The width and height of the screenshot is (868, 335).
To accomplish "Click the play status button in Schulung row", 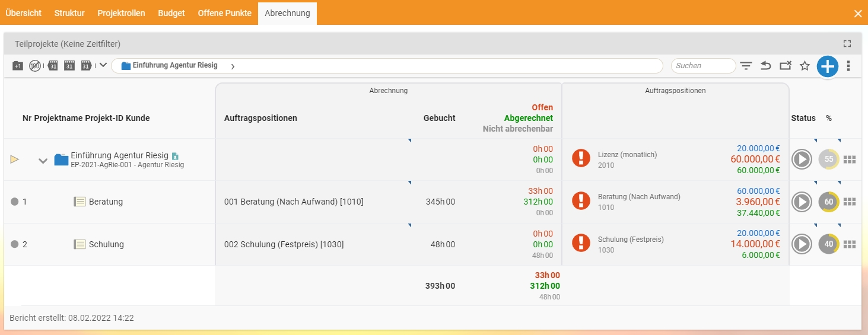I will [x=802, y=244].
